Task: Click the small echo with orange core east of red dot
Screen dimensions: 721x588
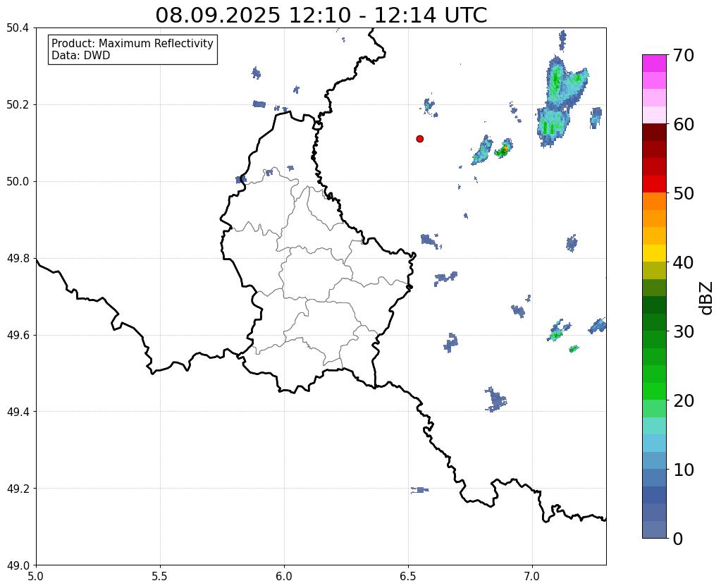Action: coord(503,148)
